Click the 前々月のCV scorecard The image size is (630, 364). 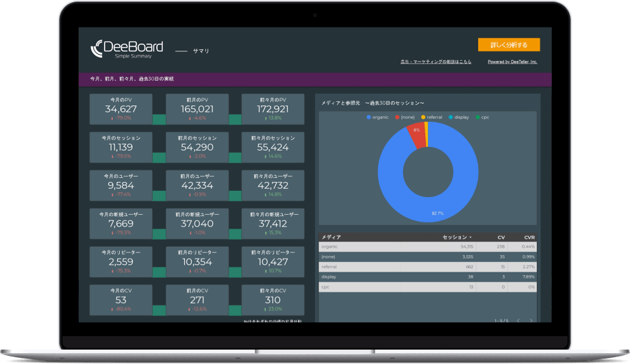tap(273, 300)
